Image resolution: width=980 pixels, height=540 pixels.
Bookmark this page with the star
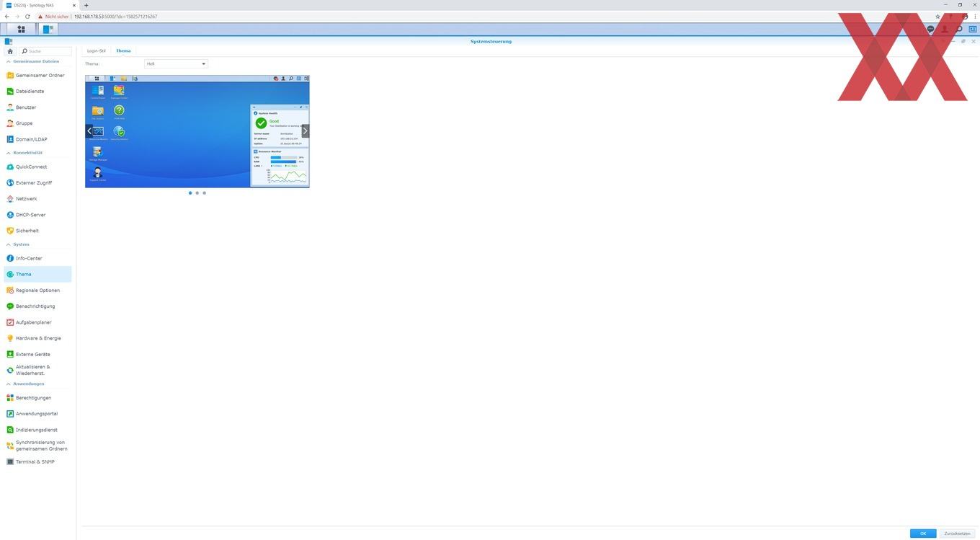coord(937,16)
